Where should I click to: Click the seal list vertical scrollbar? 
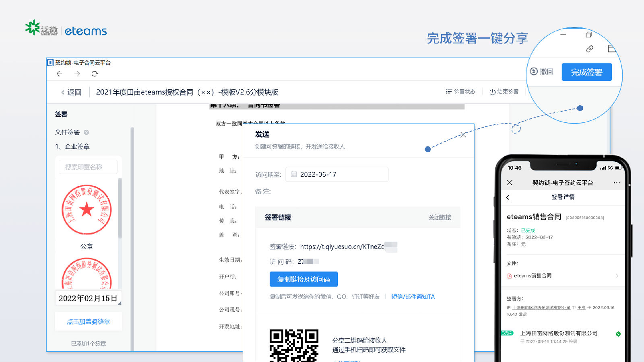tap(120, 208)
